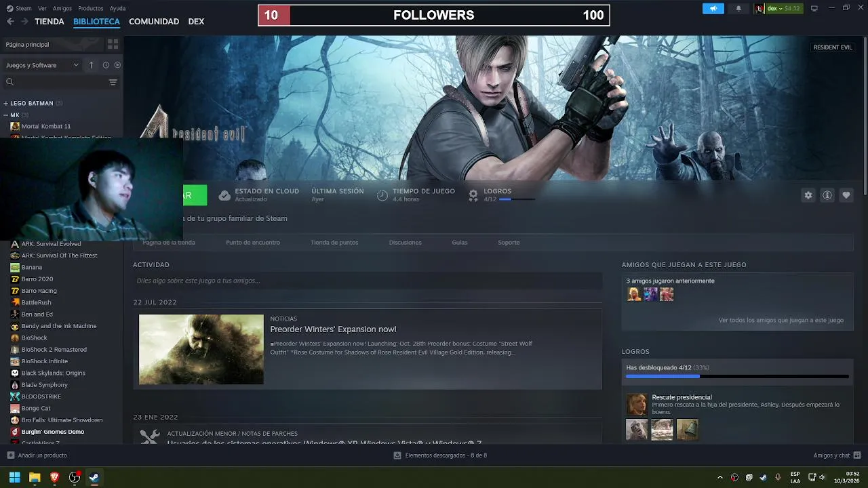
Task: Open game settings gear for Resident Evil
Action: [x=808, y=195]
